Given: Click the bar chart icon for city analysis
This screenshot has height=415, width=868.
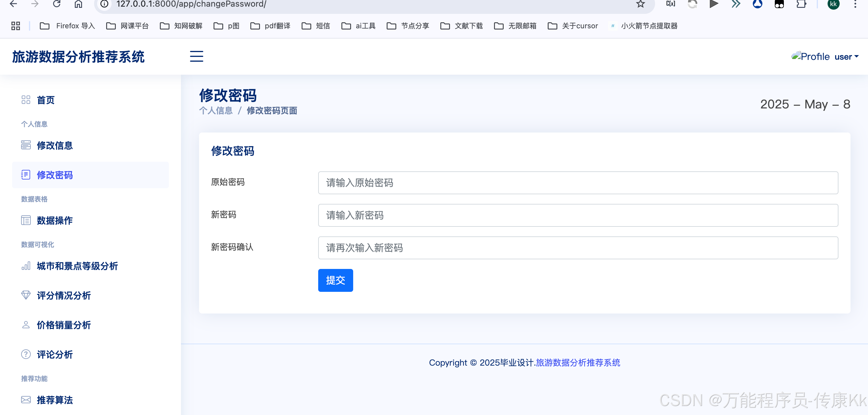Looking at the screenshot, I should [26, 266].
